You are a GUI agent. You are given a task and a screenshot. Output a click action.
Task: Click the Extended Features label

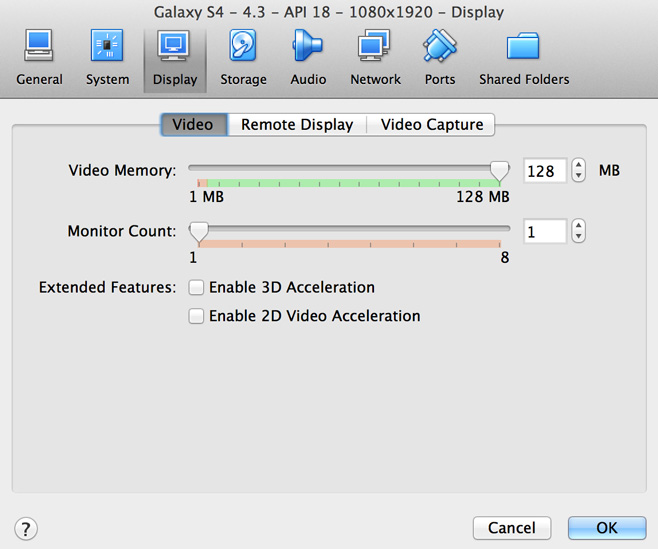tap(107, 288)
